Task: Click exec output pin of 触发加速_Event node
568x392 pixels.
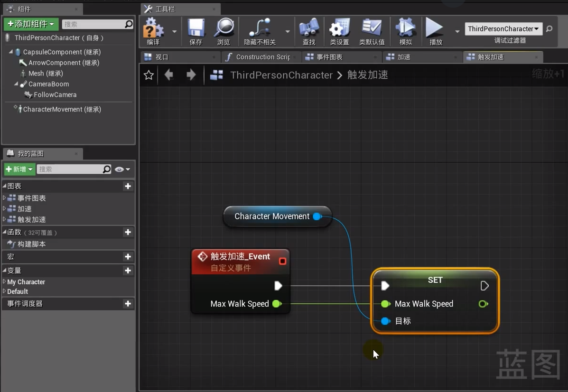Action: tap(278, 286)
